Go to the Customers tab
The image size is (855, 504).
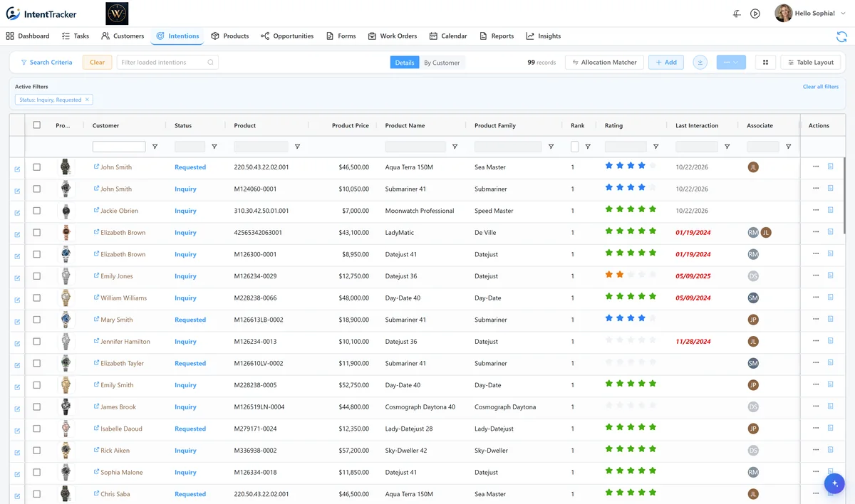pyautogui.click(x=123, y=36)
